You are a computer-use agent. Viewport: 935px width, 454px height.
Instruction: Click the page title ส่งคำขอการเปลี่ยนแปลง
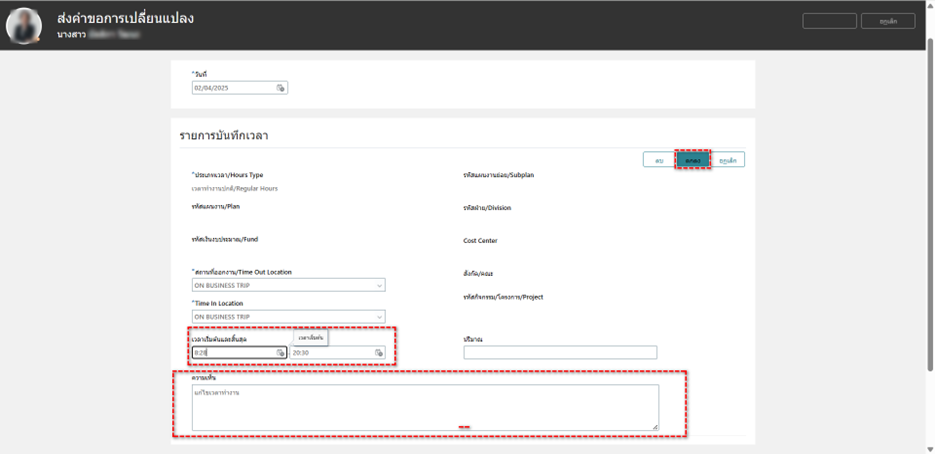click(x=125, y=19)
